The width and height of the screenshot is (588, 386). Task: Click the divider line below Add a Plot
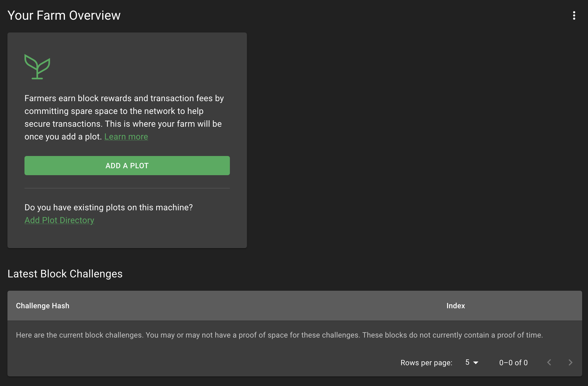[127, 188]
